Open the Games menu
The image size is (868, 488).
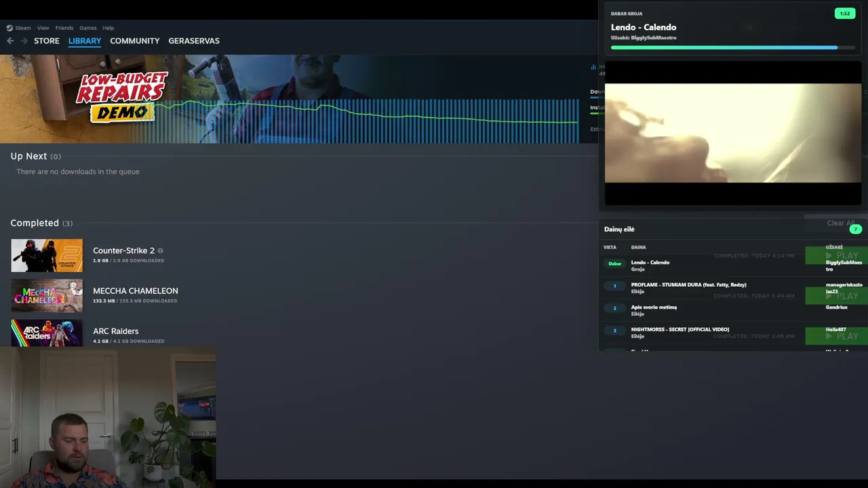point(88,28)
